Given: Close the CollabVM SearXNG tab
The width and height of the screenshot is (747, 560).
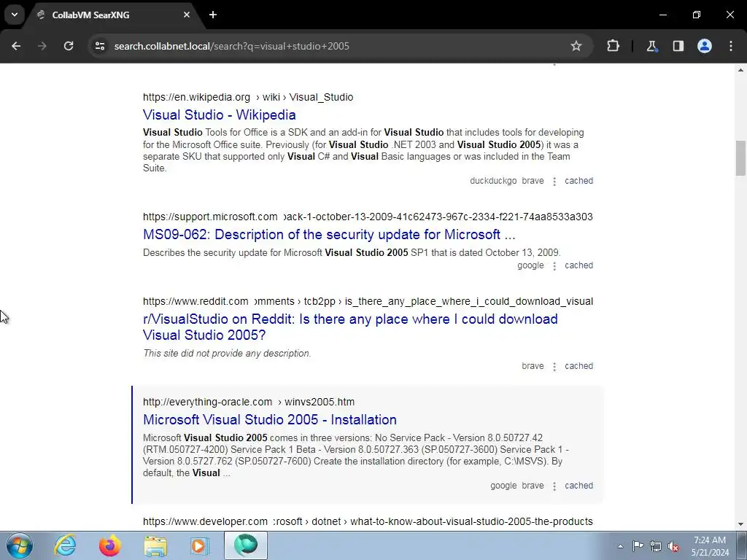Looking at the screenshot, I should (x=187, y=15).
